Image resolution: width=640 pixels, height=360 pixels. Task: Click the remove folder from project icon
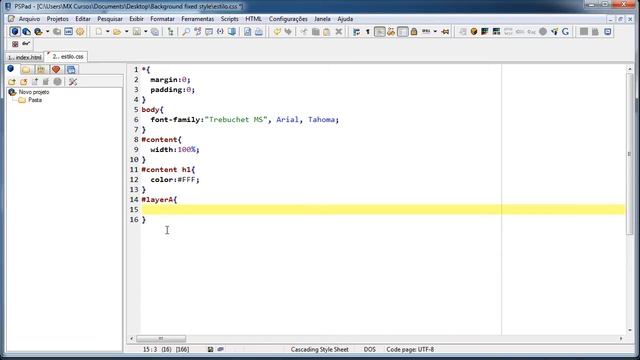(x=24, y=82)
